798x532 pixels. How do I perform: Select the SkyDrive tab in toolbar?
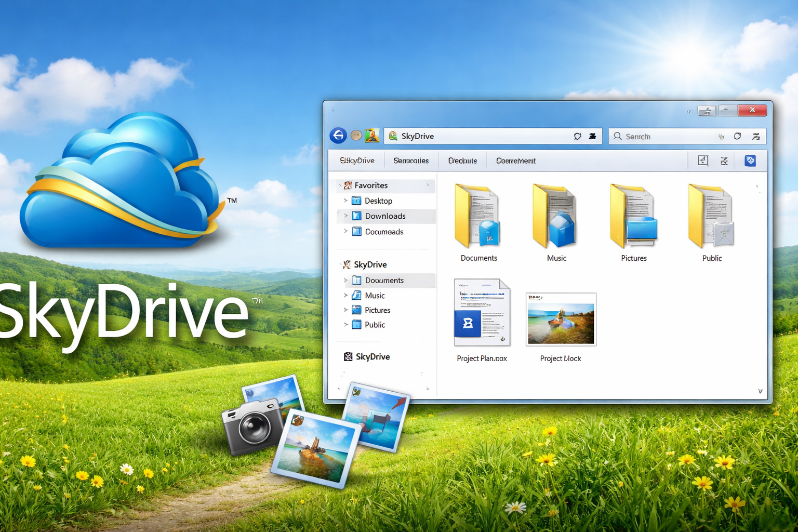click(x=357, y=161)
